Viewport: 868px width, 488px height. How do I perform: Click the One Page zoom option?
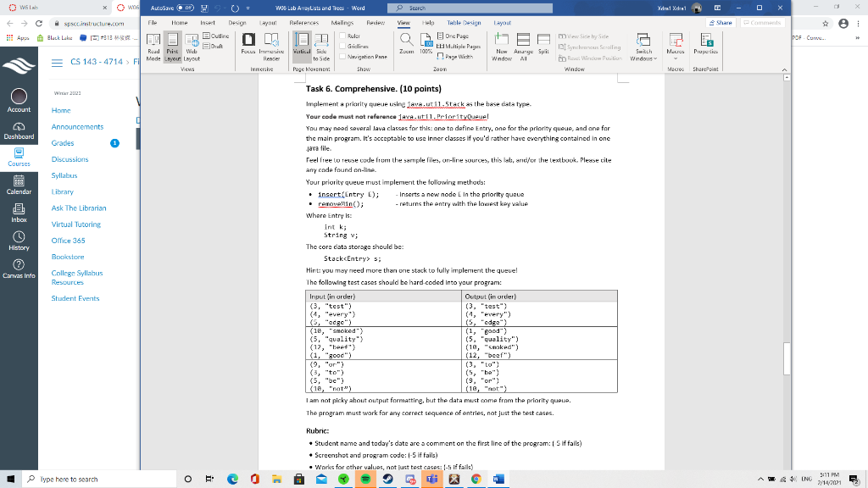point(455,36)
